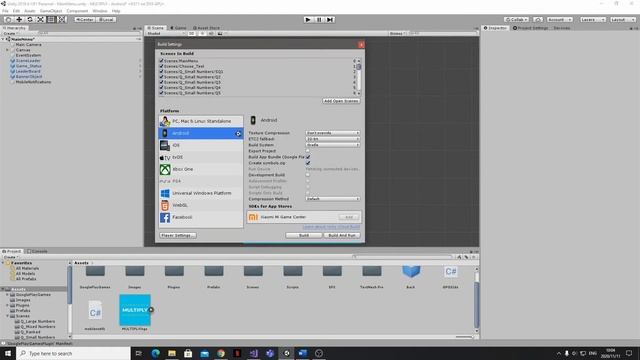640x360 pixels.
Task: Select the PC, Mac & Linux Standalone platform
Action: [201, 121]
